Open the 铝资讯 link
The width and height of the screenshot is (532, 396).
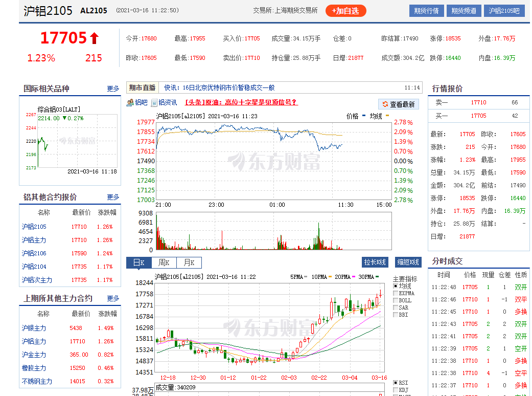point(168,102)
